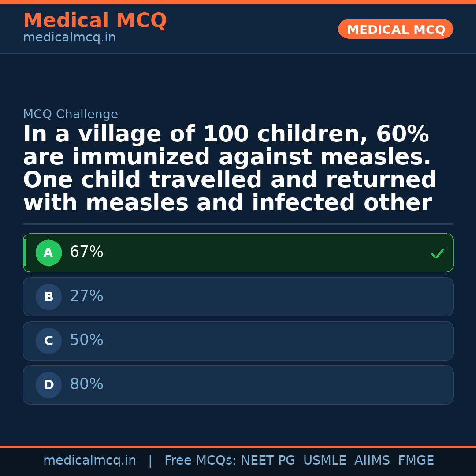Screen dimensions: 476x476
Task: Click Free MCQs text in footer
Action: pyautogui.click(x=201, y=461)
